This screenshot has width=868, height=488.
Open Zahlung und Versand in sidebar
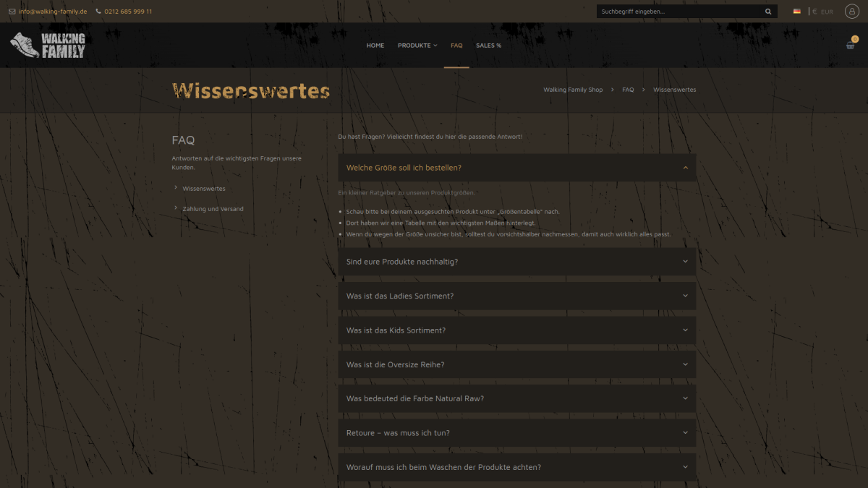click(213, 209)
